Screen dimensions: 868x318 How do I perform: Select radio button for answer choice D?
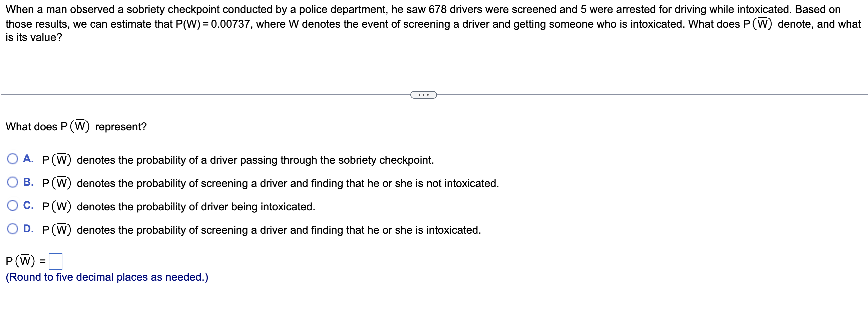click(13, 229)
